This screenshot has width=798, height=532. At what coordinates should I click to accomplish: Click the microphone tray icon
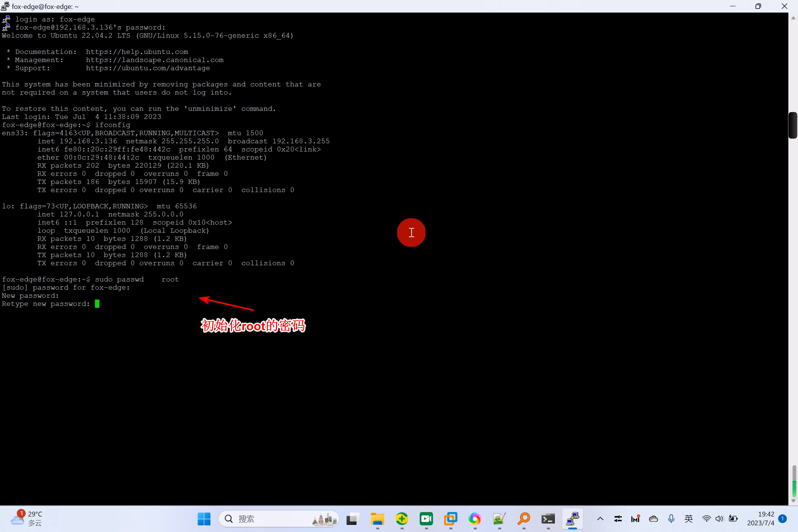point(671,519)
